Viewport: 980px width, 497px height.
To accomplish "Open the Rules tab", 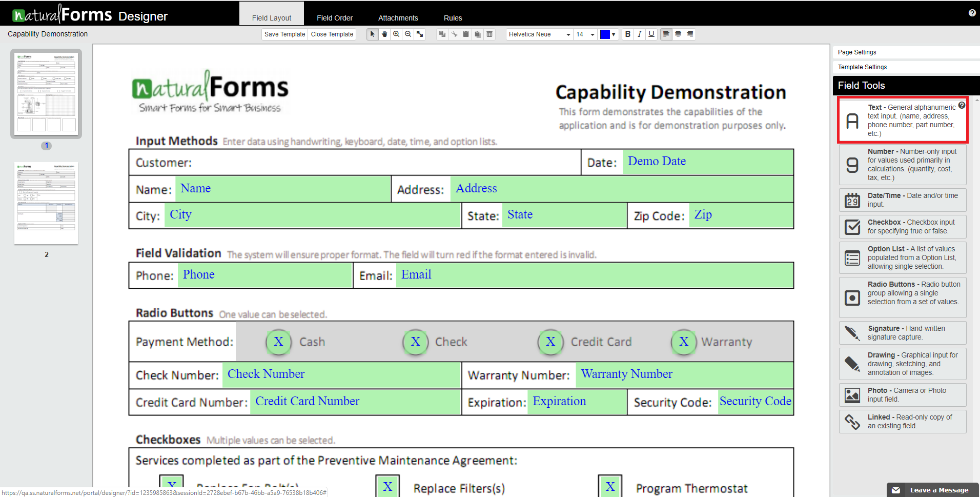I will tap(453, 17).
